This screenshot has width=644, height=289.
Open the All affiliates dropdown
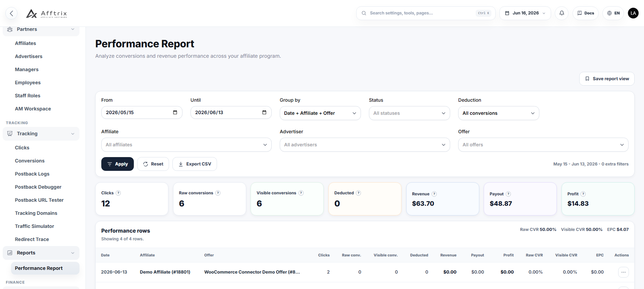[x=186, y=145]
